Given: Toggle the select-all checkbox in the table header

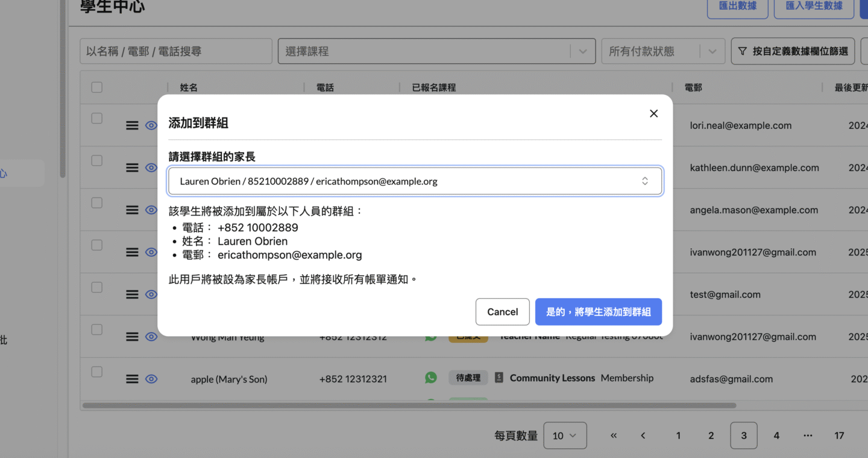Looking at the screenshot, I should pyautogui.click(x=96, y=87).
